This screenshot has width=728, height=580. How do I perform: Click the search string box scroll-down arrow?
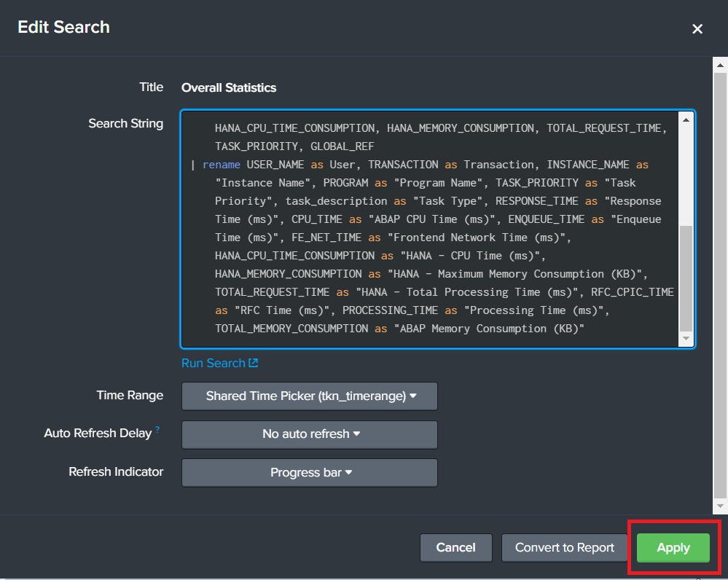tap(686, 340)
